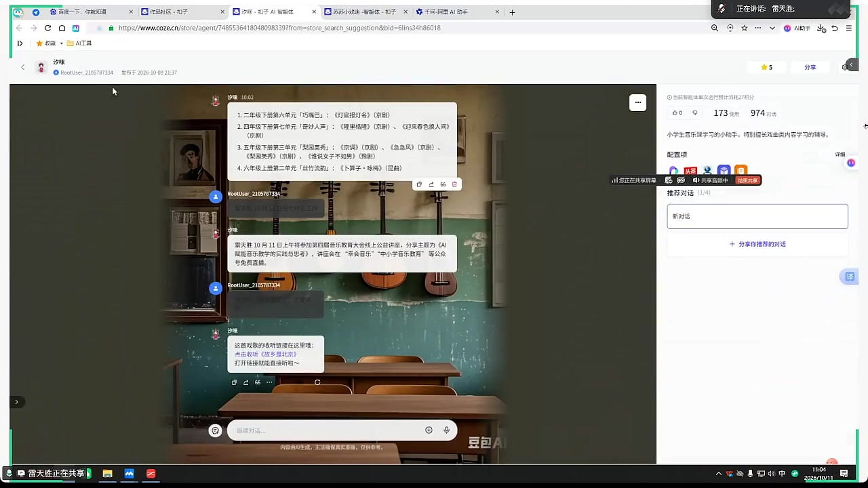Like the agent with thumbs-up icon
This screenshot has width=868, height=488.
click(676, 113)
